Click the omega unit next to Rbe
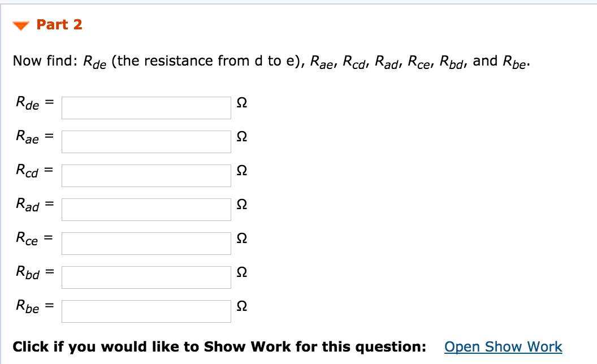This screenshot has height=364, width=597. 242,307
